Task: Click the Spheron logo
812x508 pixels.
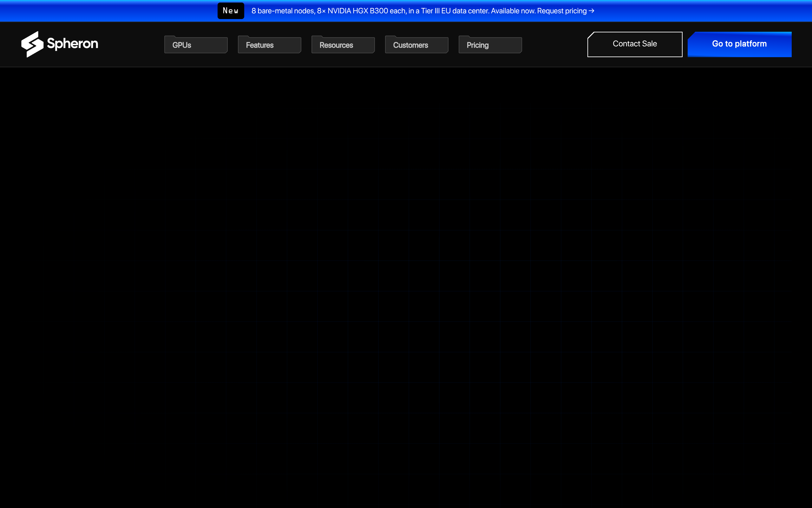Action: tap(60, 44)
